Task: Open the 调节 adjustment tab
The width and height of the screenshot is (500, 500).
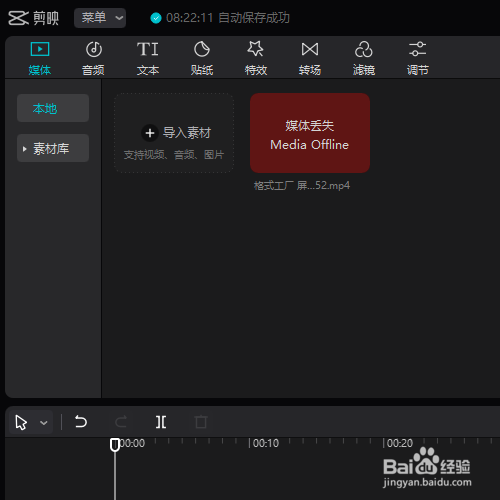Action: [418, 59]
